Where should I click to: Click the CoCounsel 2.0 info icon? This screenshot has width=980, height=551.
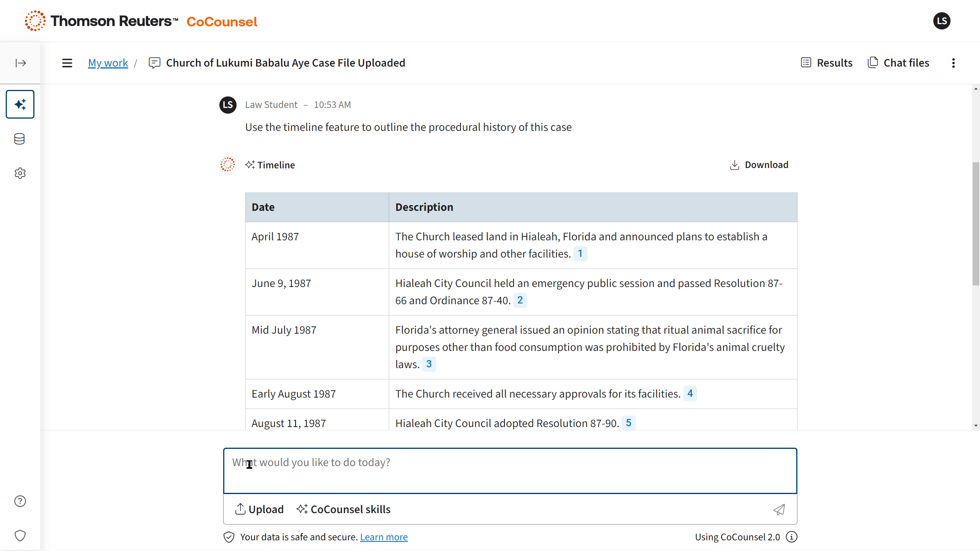[792, 537]
